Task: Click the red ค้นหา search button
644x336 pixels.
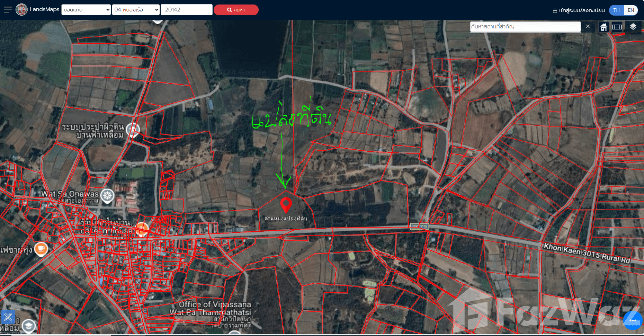Action: (x=236, y=10)
